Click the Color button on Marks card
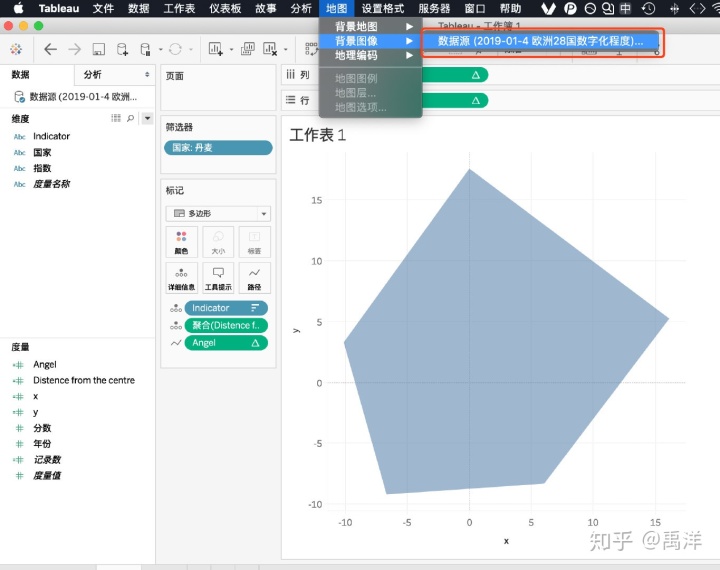The height and width of the screenshot is (570, 720). tap(181, 242)
